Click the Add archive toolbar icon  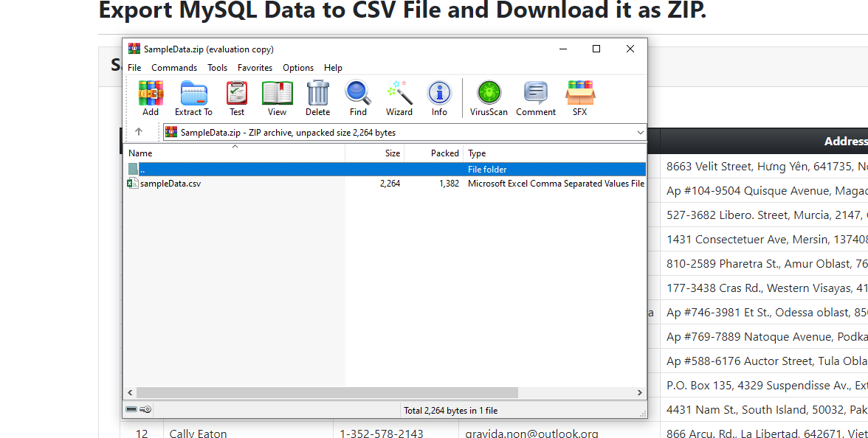click(151, 98)
